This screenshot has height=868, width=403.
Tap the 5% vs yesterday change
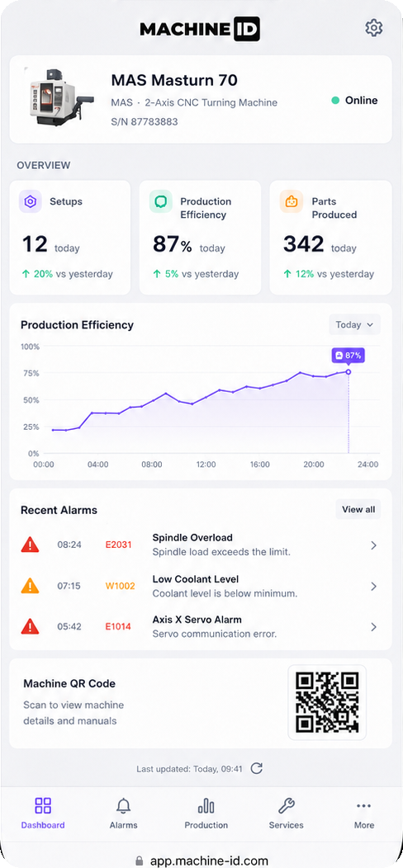click(196, 273)
